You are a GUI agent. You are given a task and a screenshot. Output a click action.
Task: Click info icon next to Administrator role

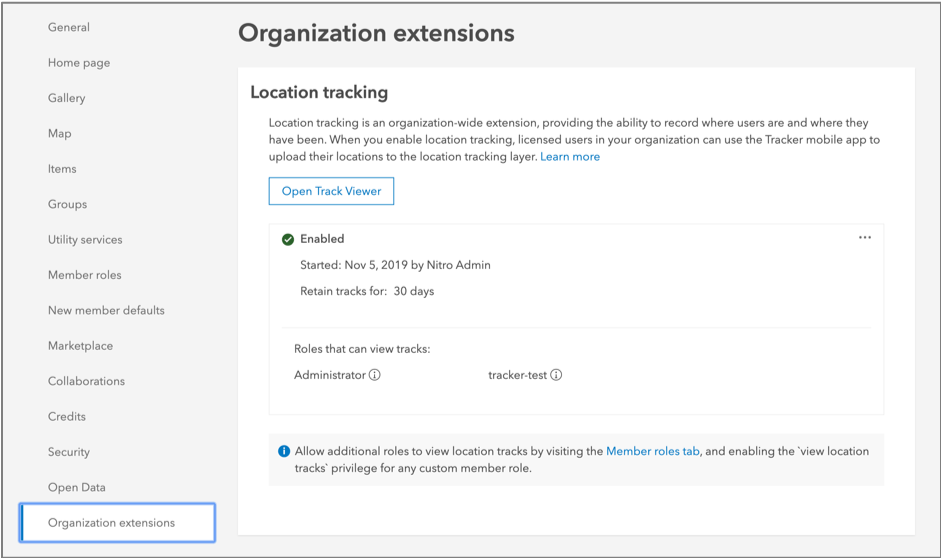375,376
